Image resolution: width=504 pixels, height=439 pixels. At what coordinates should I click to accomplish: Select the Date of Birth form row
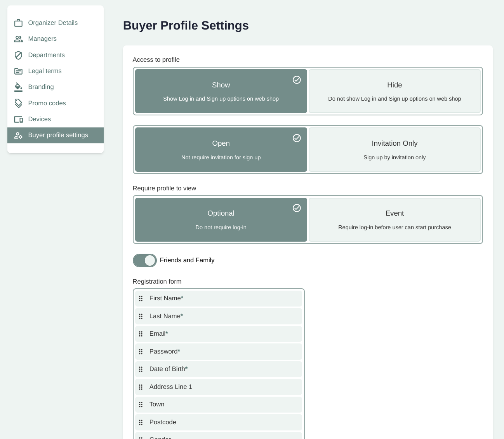click(x=219, y=369)
